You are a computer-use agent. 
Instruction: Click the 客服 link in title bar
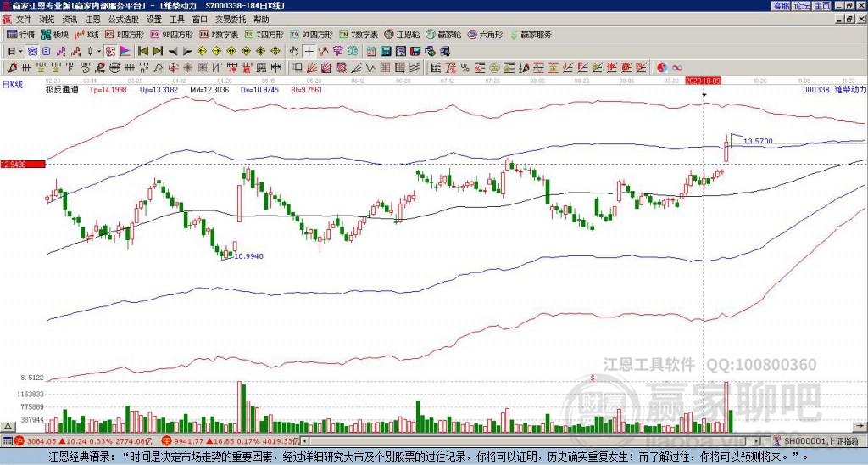coord(781,6)
